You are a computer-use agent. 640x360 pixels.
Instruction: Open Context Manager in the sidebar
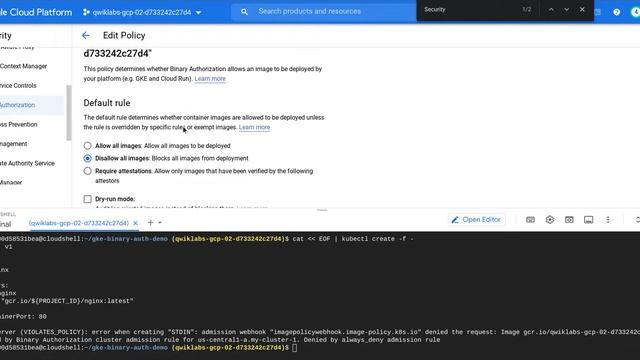pyautogui.click(x=23, y=66)
